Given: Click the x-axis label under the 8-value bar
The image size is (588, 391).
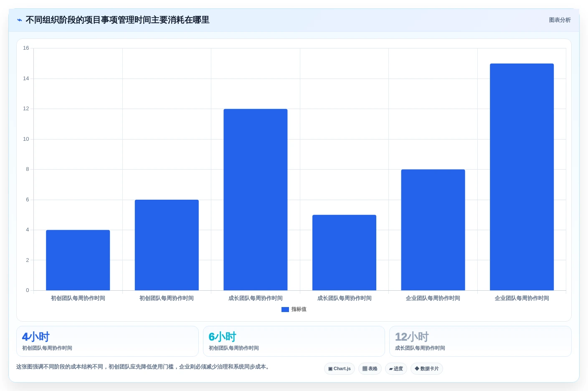Looking at the screenshot, I should pyautogui.click(x=433, y=298).
